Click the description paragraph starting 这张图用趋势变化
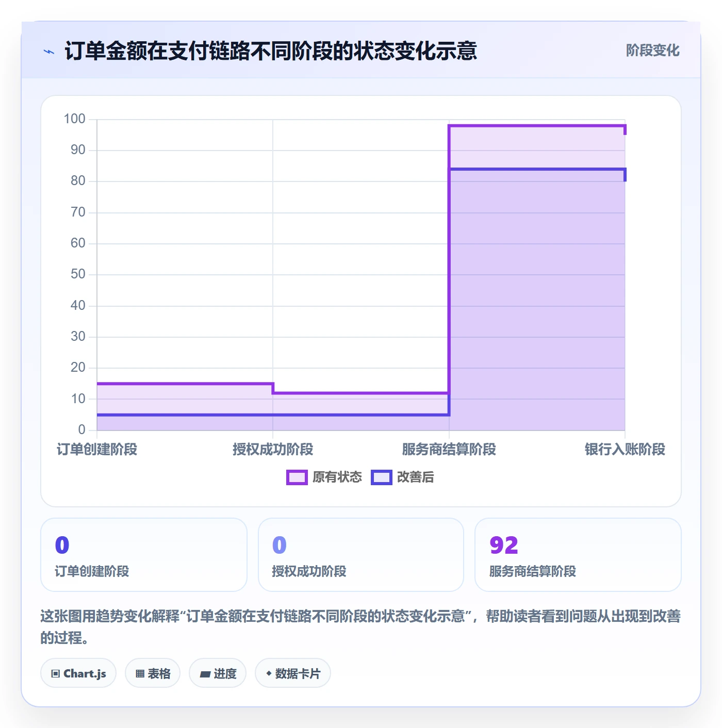 click(361, 626)
